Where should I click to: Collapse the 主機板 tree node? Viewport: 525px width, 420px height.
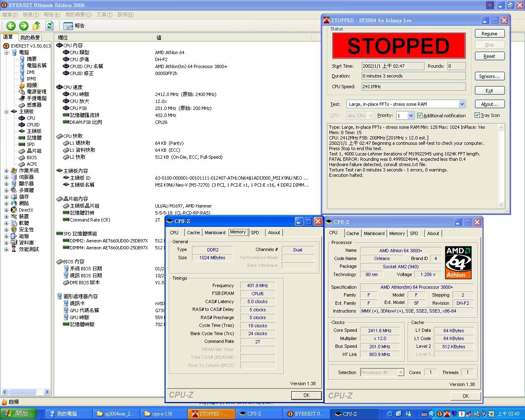[x=6, y=112]
